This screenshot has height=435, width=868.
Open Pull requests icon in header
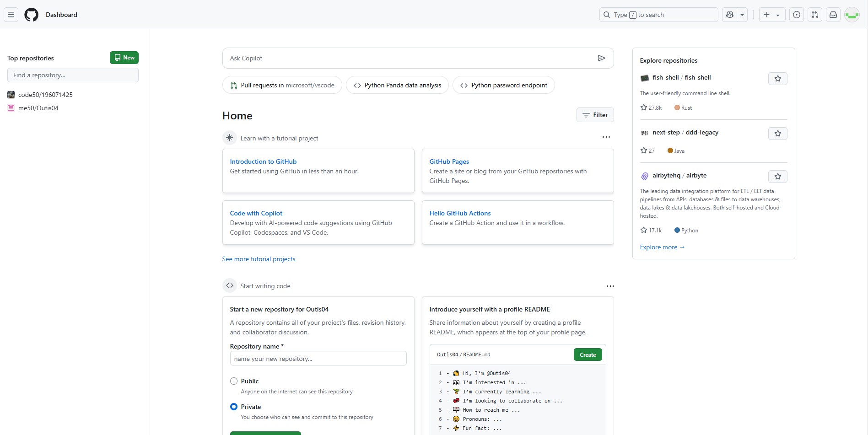pos(815,15)
